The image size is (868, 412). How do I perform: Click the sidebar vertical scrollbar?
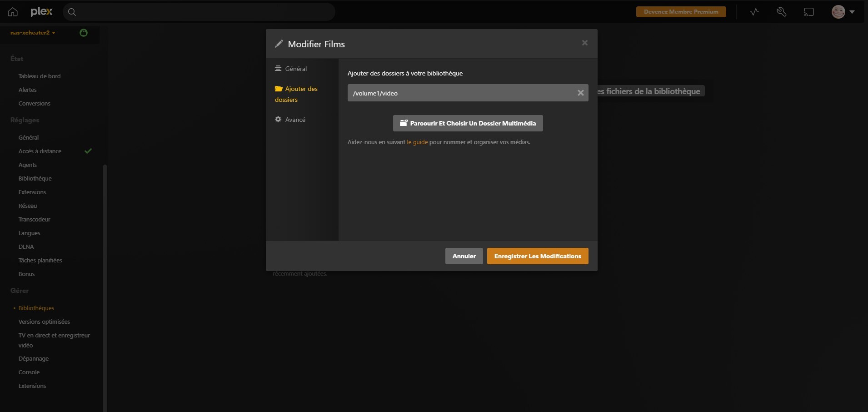tap(105, 288)
